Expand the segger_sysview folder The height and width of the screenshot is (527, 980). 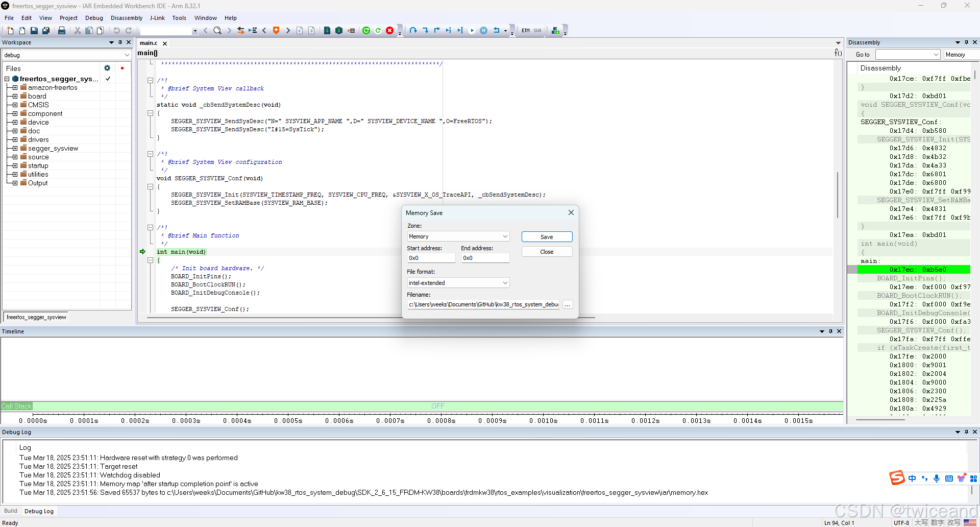[x=15, y=148]
